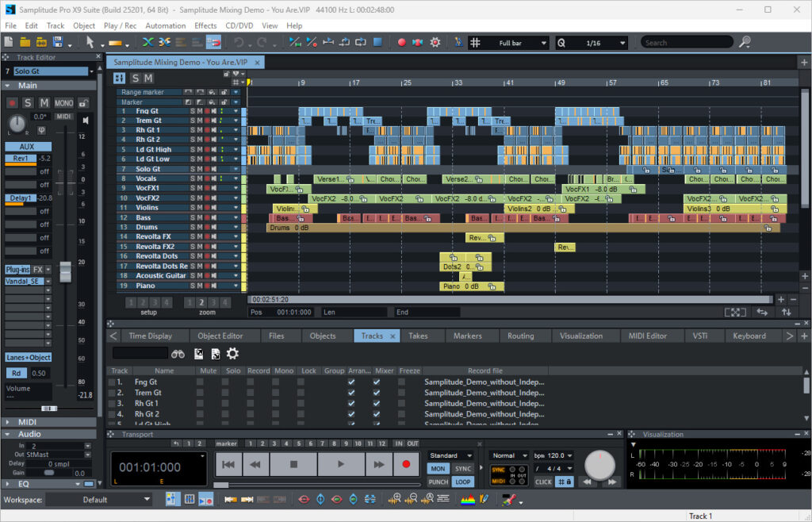Click the stop transport button

[293, 465]
